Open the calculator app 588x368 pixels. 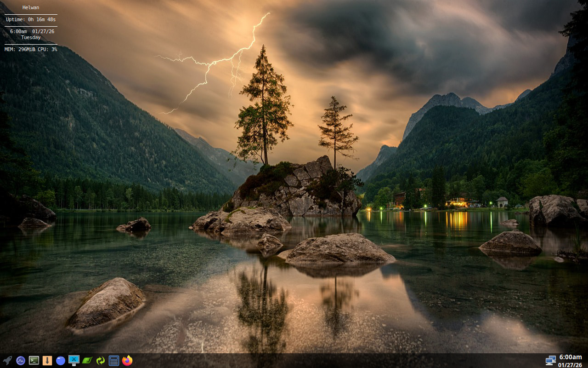coord(114,361)
